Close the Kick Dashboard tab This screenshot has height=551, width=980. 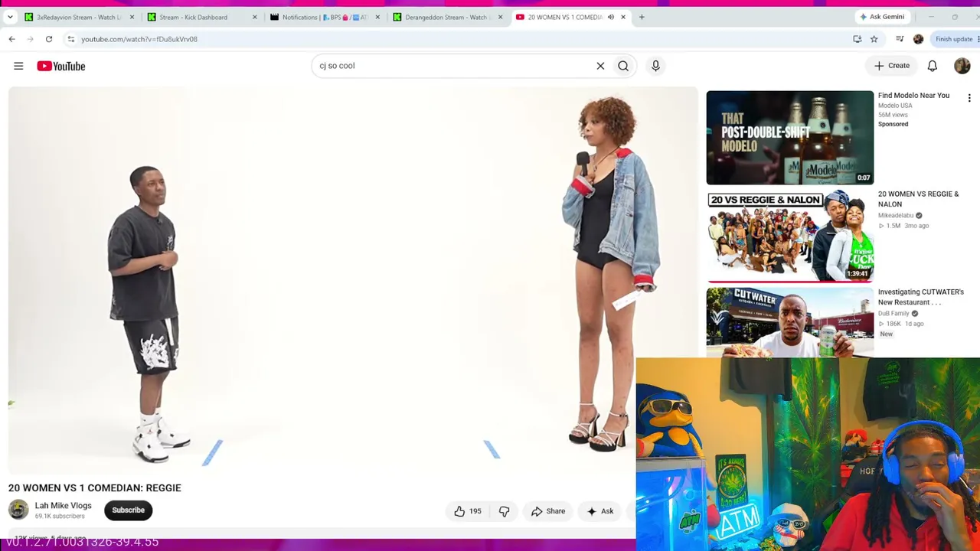click(255, 17)
